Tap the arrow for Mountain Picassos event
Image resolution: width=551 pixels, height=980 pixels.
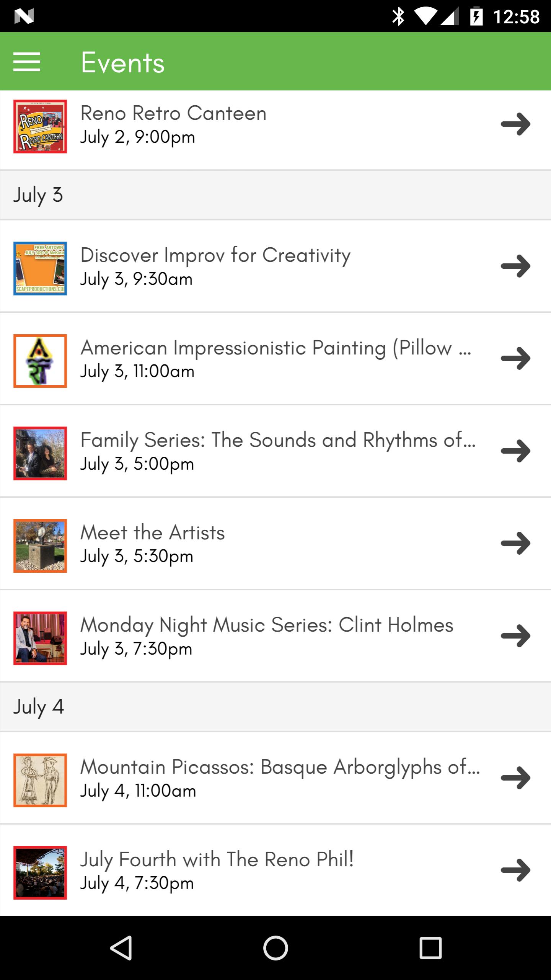coord(515,778)
